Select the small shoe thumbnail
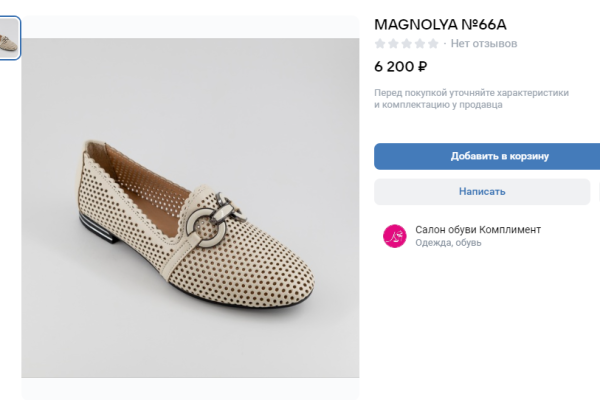This screenshot has width=600, height=400. (x=9, y=38)
